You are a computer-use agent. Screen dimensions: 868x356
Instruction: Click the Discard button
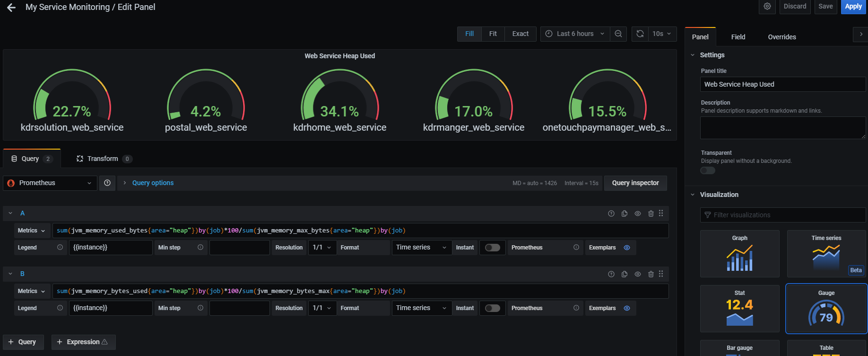pos(795,7)
